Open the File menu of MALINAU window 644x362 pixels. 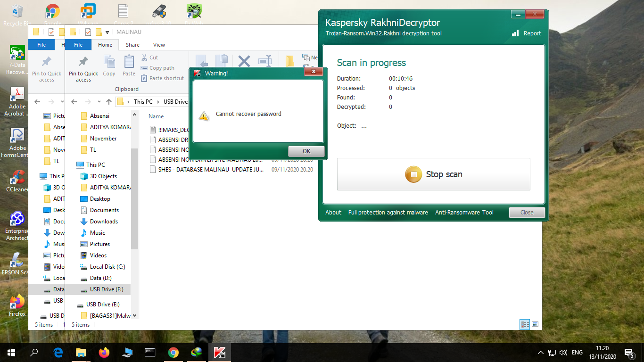click(78, 45)
